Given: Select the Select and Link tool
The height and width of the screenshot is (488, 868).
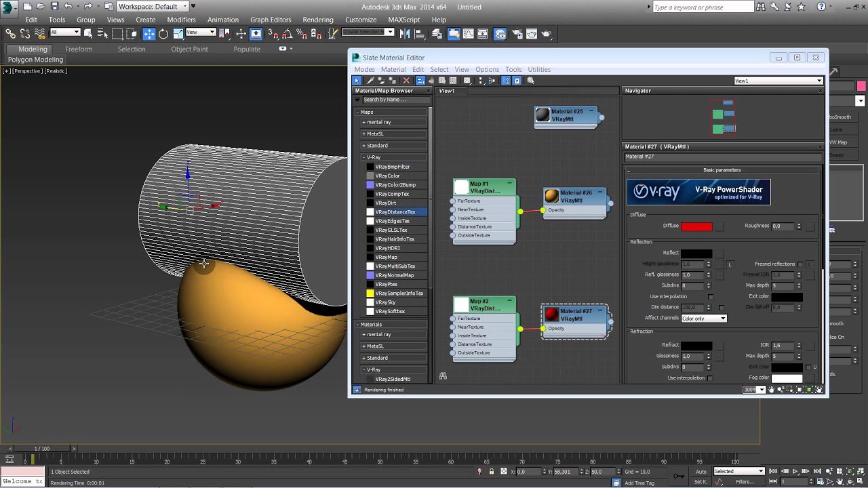Looking at the screenshot, I should click(x=10, y=33).
